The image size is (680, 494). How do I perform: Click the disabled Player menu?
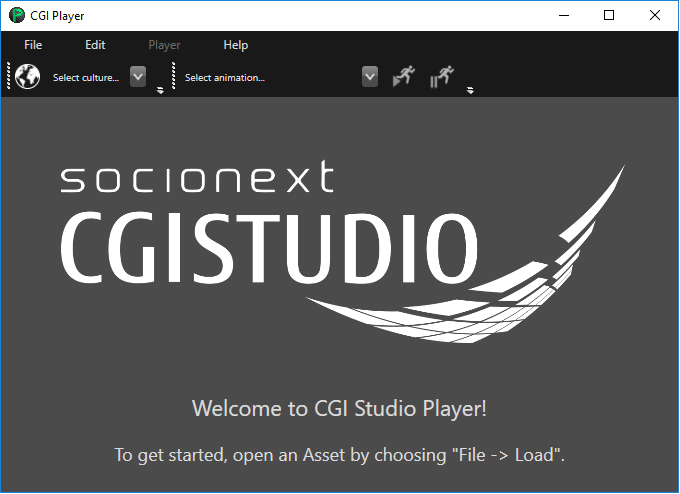164,45
